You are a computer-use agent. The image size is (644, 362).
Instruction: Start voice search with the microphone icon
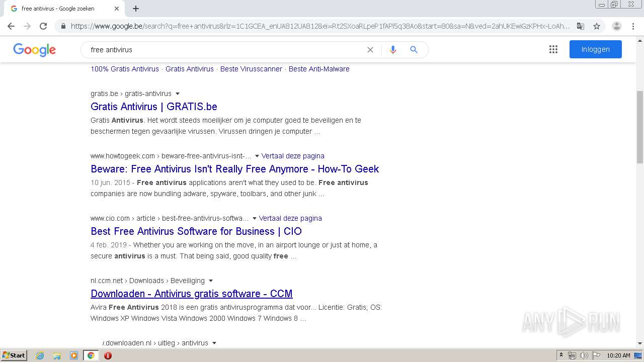pyautogui.click(x=393, y=50)
